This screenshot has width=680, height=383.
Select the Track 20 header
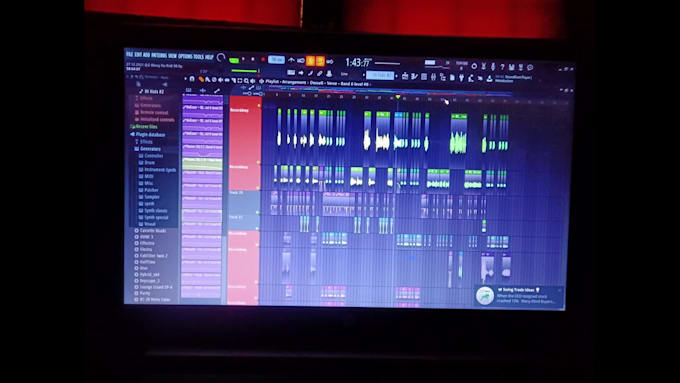coord(244,202)
